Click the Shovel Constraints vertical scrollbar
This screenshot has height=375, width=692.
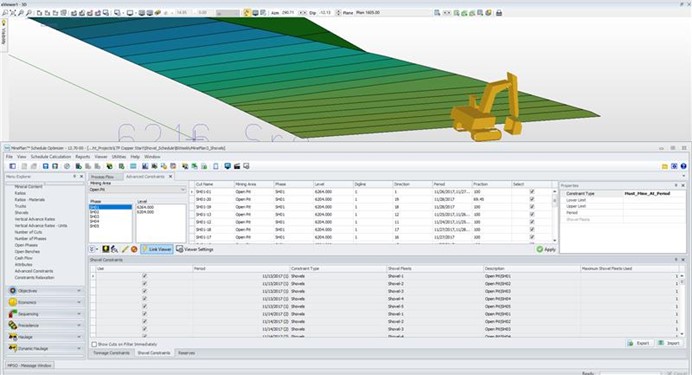coord(682,305)
